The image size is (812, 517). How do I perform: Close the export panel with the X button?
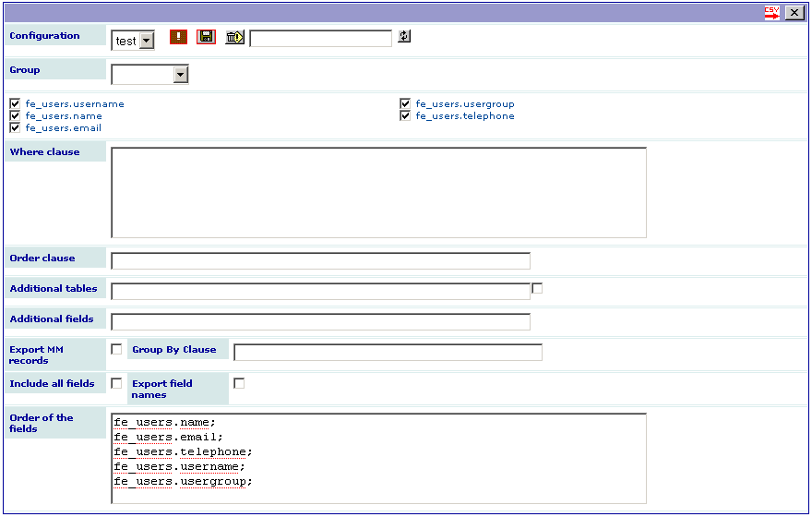click(x=794, y=13)
